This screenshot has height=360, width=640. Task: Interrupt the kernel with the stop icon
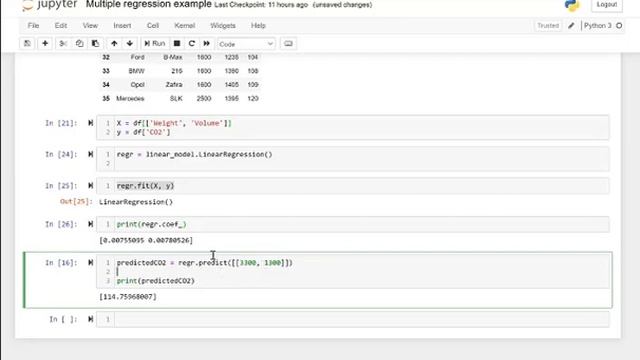[x=177, y=44]
